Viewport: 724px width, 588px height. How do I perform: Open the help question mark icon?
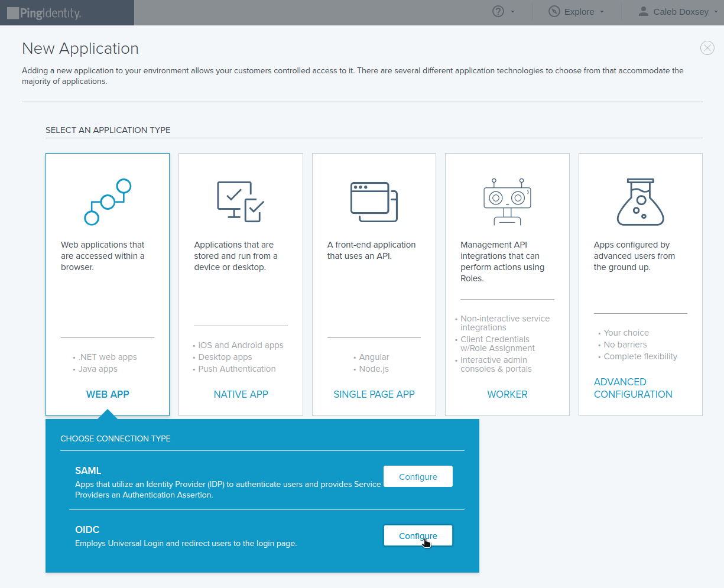click(498, 11)
